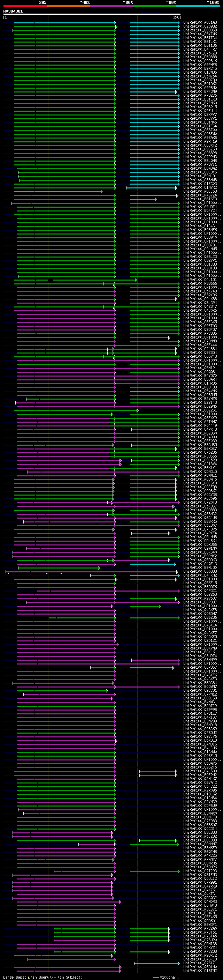Click the UniRef100_O65743 label
This screenshot has width=223, height=980.
click(200, 356)
